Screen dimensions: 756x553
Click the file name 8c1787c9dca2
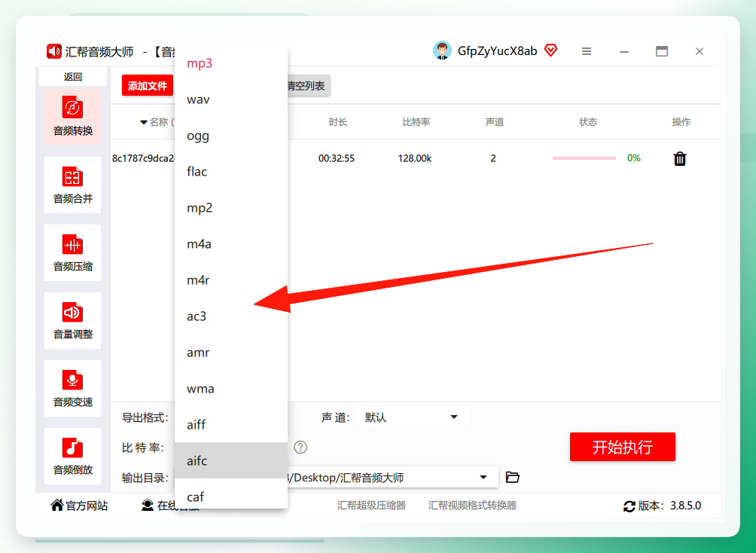click(143, 158)
